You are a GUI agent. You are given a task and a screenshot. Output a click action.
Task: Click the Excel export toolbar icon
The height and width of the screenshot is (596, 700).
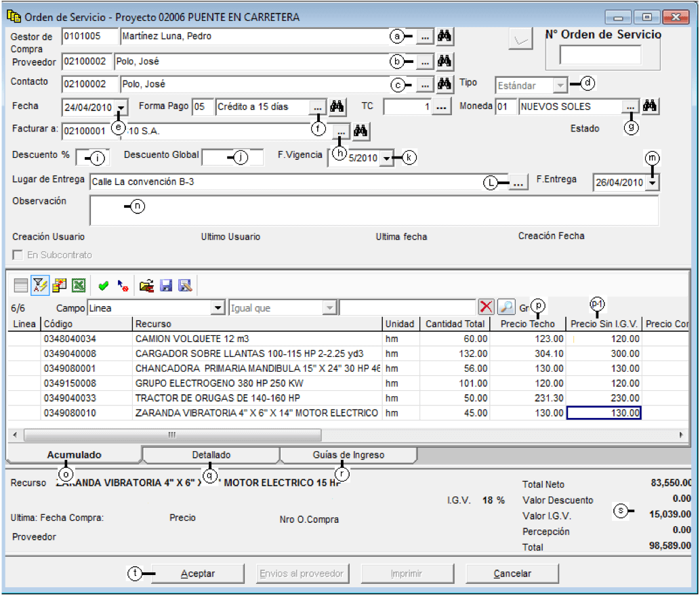(x=79, y=286)
